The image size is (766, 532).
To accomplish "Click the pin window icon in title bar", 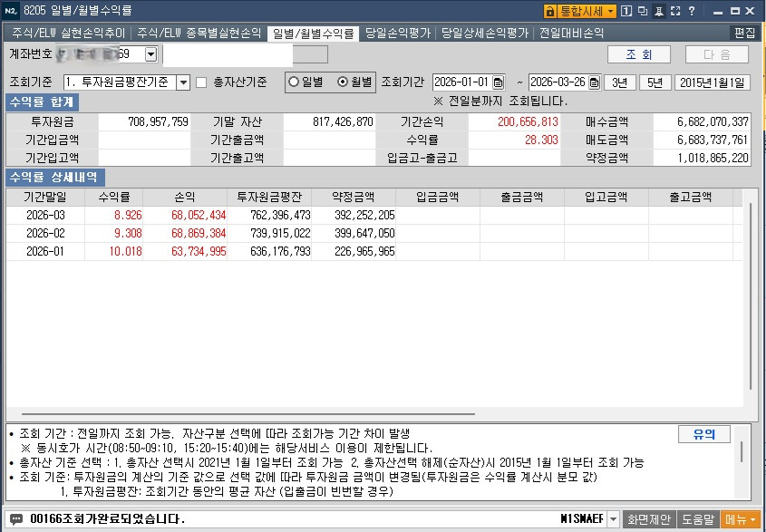I will [x=658, y=11].
